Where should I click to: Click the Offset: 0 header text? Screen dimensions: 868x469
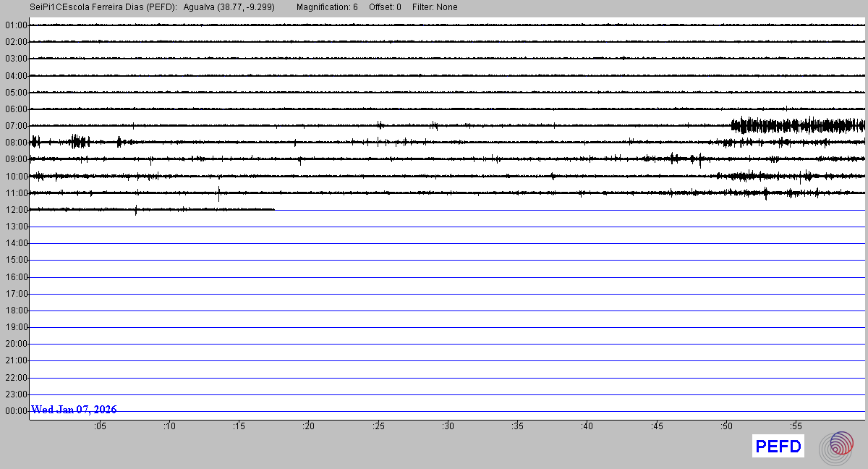385,7
